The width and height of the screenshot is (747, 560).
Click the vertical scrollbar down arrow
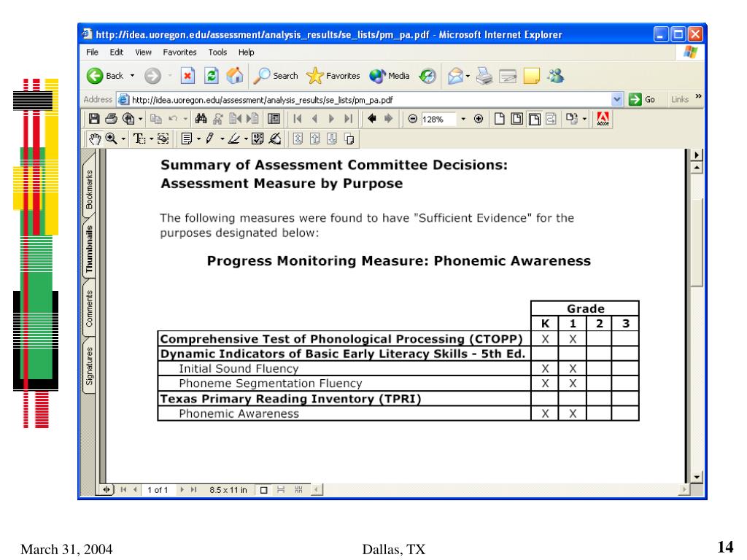[697, 477]
